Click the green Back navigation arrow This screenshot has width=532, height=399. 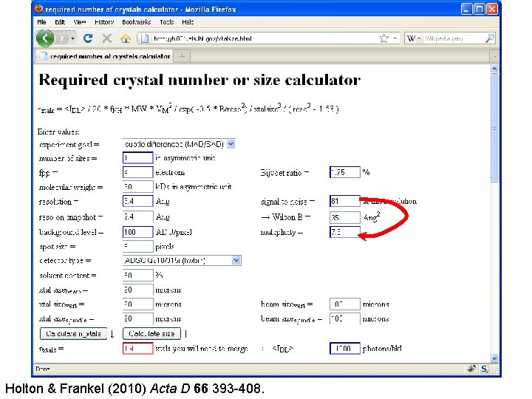45,38
